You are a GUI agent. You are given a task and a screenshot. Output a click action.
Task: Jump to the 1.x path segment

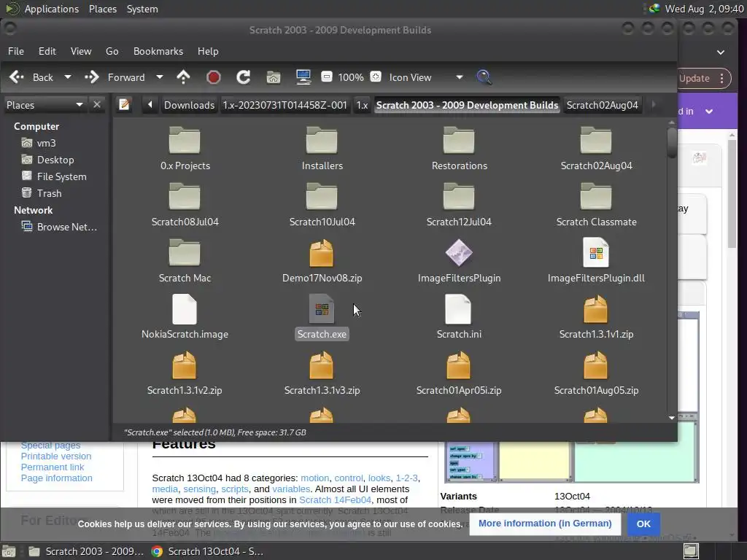coord(363,105)
